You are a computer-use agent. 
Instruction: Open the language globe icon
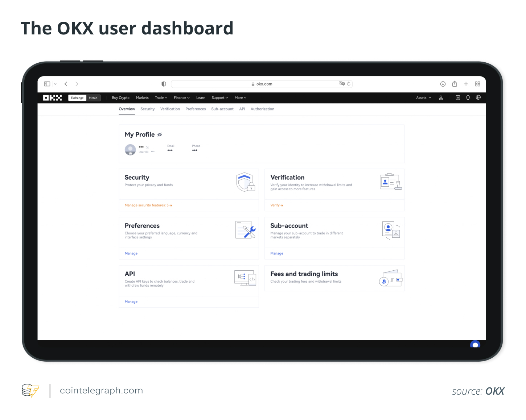[478, 97]
